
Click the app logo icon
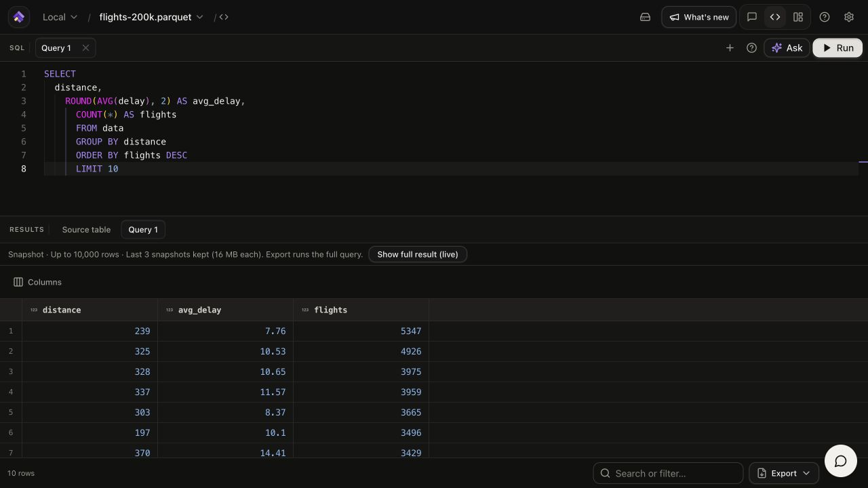pyautogui.click(x=19, y=17)
